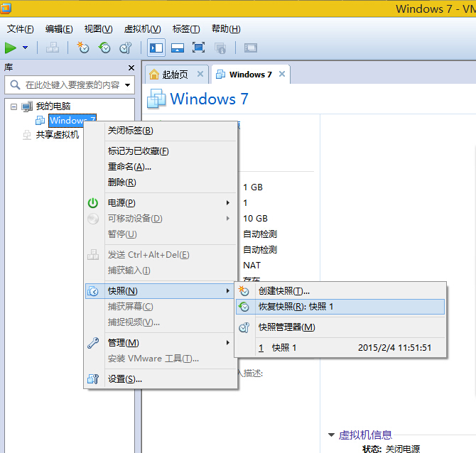Click the green power icon beside 电源

tap(93, 203)
